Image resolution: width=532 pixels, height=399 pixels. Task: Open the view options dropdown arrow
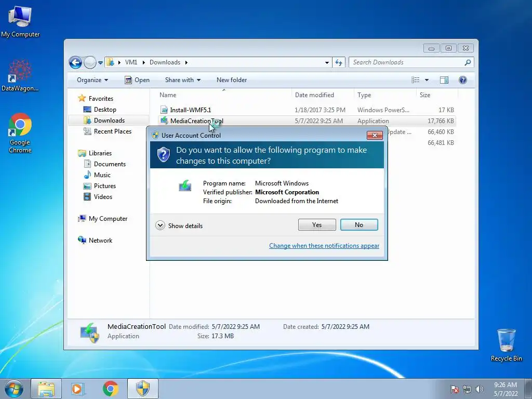tap(427, 80)
